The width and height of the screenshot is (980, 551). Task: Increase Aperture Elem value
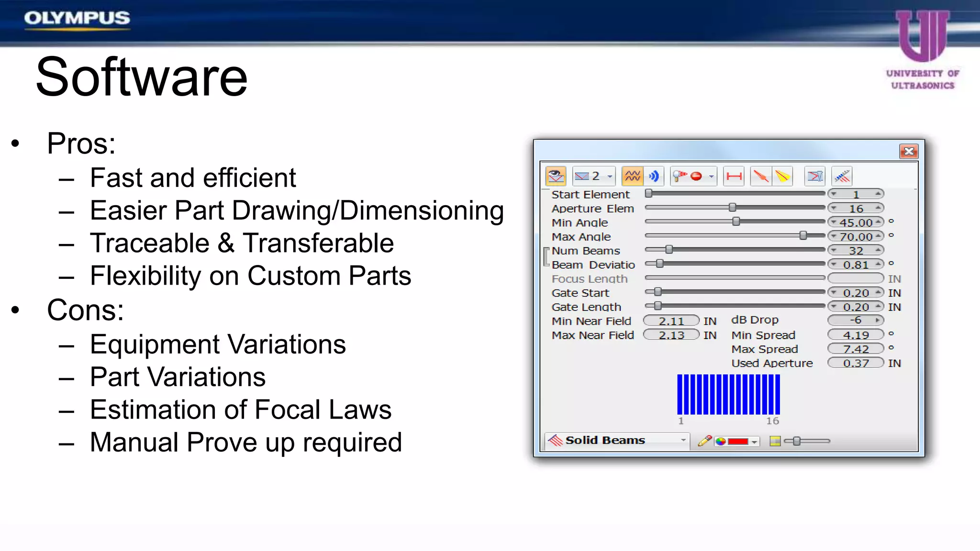[878, 208]
